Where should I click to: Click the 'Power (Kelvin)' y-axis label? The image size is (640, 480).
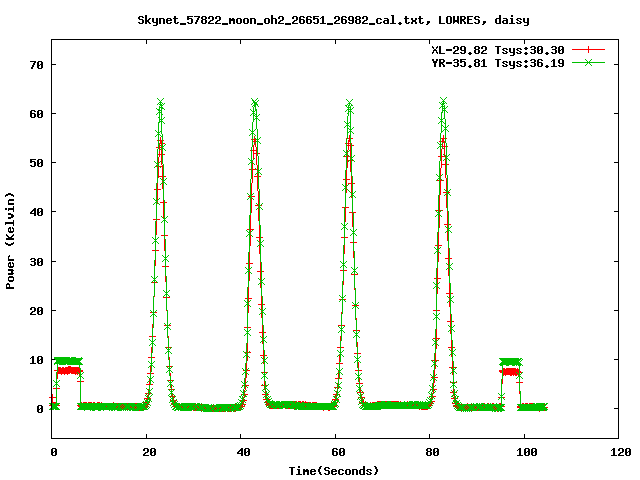click(x=10, y=241)
